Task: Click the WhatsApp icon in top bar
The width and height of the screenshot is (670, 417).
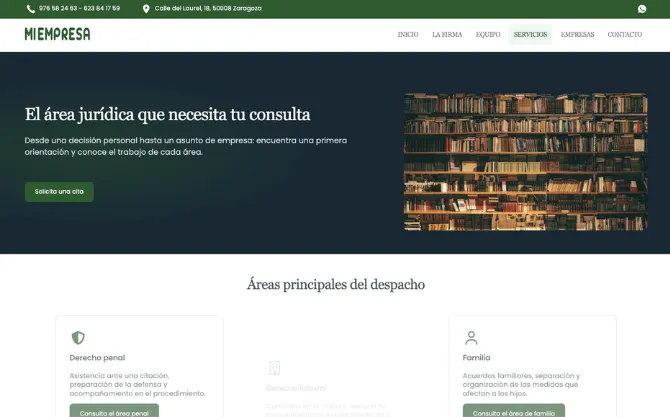Action: pos(642,9)
